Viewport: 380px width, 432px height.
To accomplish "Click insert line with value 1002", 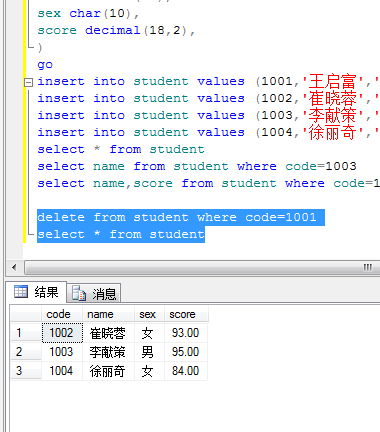I will pyautogui.click(x=208, y=98).
